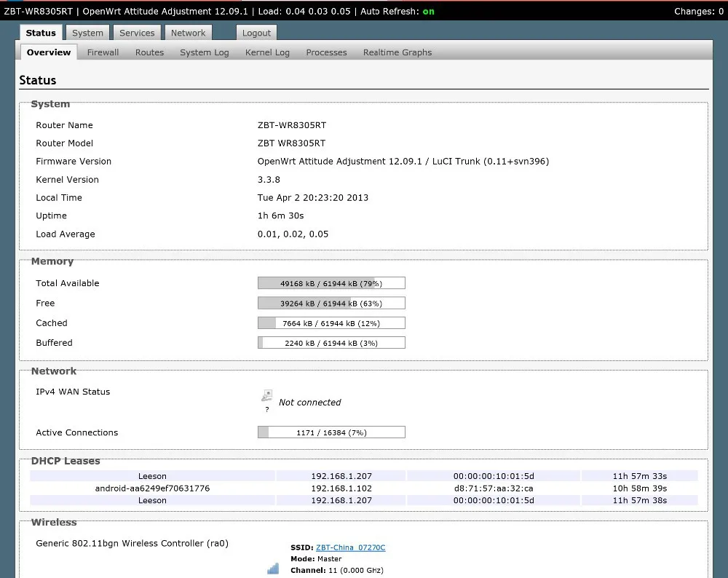Select lease time 11h 57m 33s
The height and width of the screenshot is (578, 728).
click(640, 476)
